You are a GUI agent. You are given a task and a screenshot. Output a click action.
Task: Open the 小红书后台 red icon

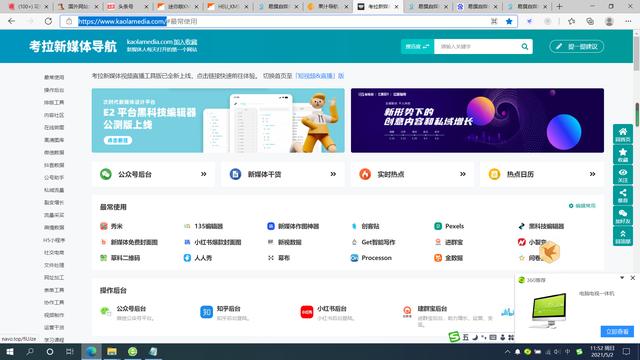point(307,312)
